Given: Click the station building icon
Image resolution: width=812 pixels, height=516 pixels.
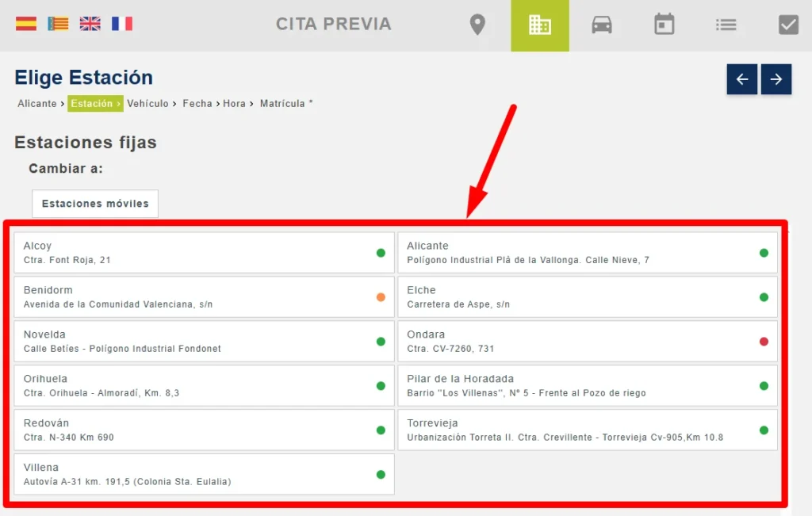Looking at the screenshot, I should click(539, 25).
